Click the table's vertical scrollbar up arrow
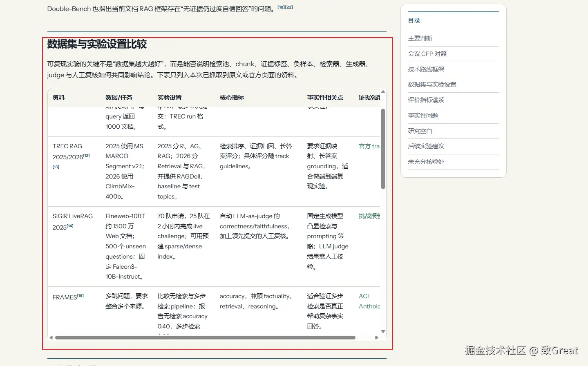The width and height of the screenshot is (588, 366). coord(383,91)
